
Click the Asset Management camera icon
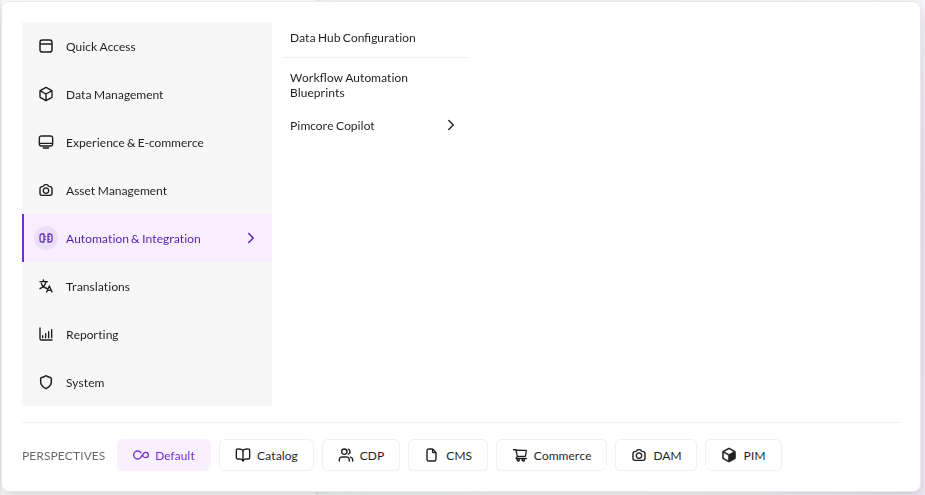46,191
